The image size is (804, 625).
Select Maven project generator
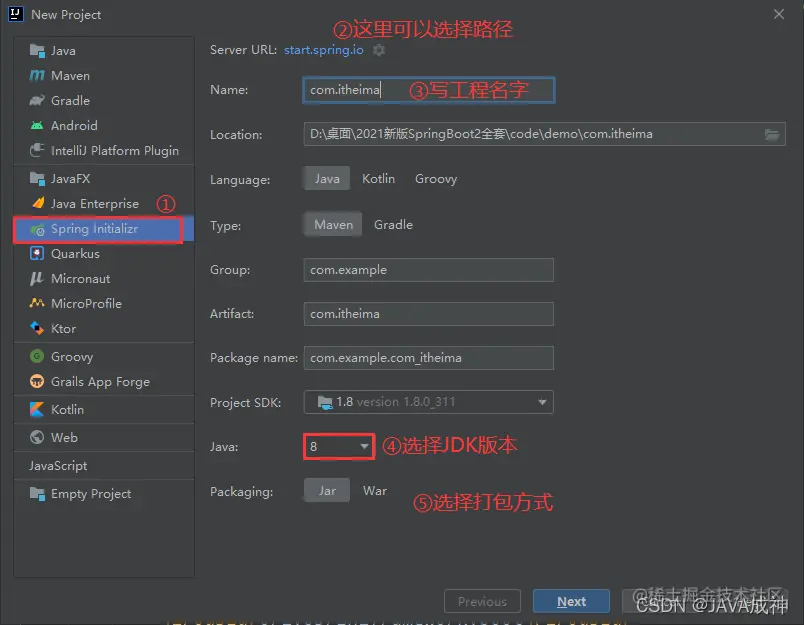click(104, 75)
